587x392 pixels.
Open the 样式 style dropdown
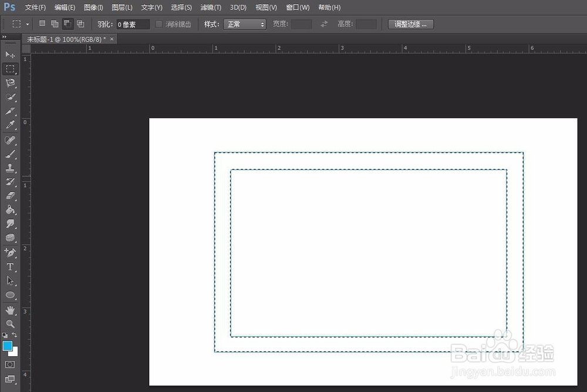coord(244,24)
